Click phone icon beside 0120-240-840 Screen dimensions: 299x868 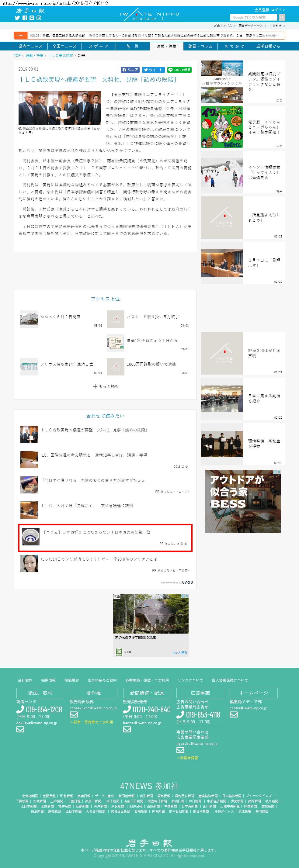[x=127, y=709]
